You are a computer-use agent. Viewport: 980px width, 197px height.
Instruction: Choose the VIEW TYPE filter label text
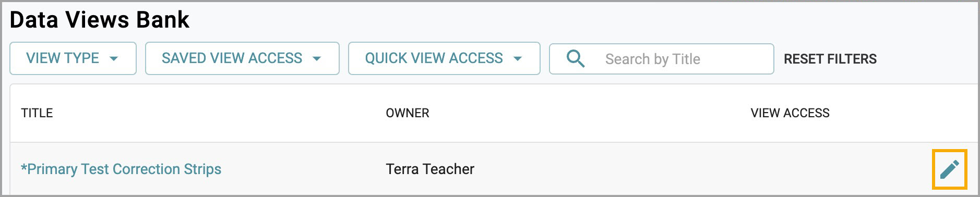(x=63, y=58)
